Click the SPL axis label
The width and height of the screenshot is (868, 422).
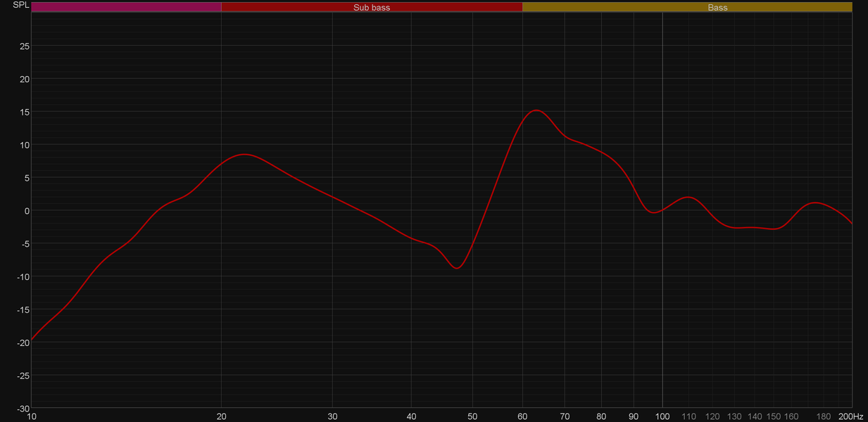21,5
